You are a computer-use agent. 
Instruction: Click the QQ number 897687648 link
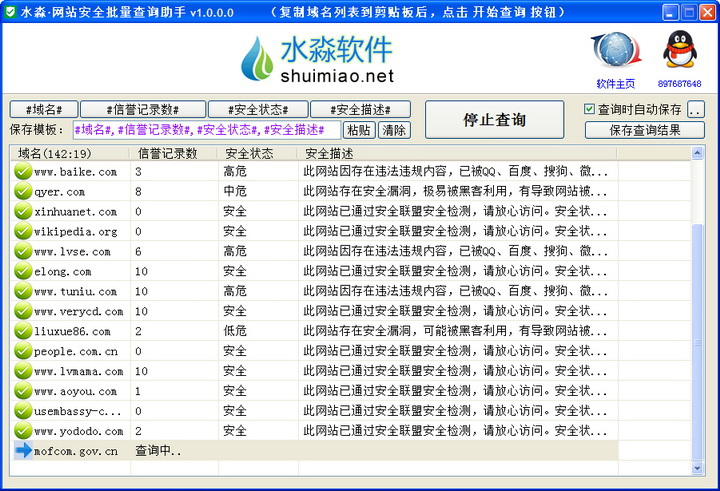679,84
